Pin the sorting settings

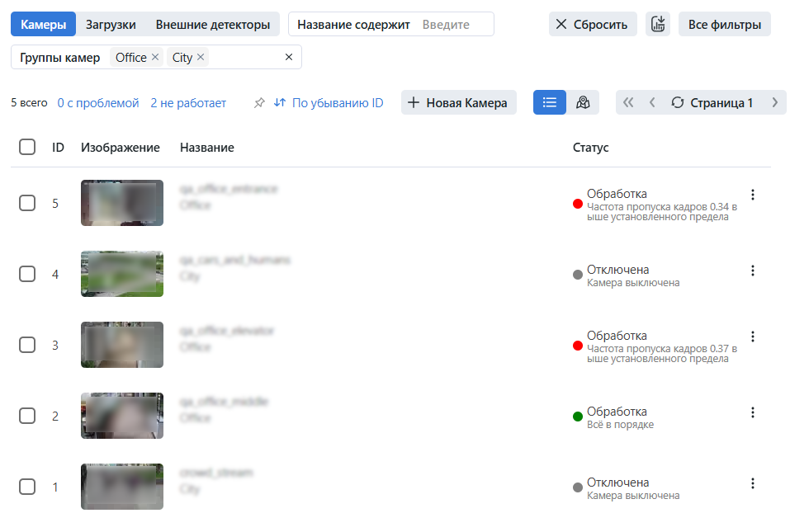(258, 102)
